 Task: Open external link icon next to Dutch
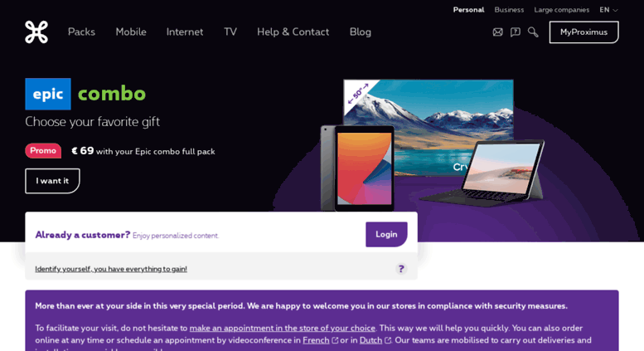click(388, 340)
